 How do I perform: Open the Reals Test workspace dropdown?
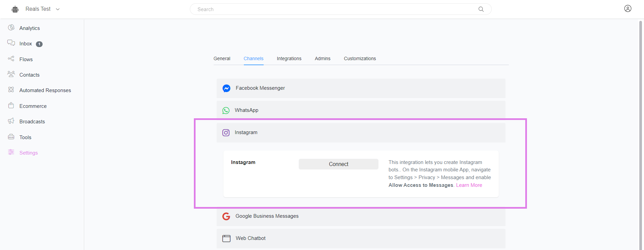click(x=43, y=9)
